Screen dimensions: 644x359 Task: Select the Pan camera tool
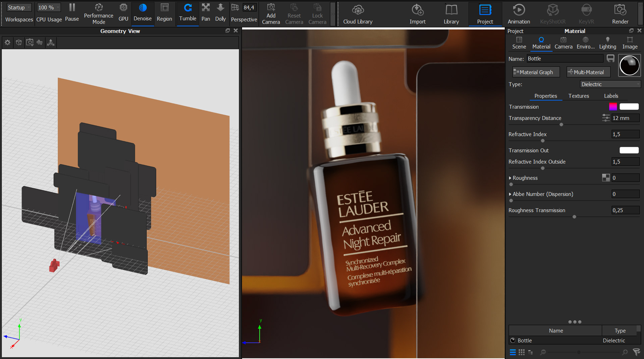[206, 13]
